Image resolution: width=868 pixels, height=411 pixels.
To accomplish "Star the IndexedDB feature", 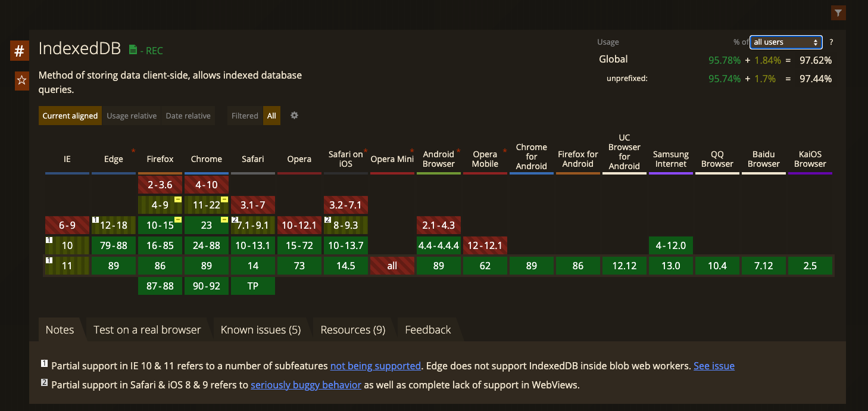I will coord(21,80).
